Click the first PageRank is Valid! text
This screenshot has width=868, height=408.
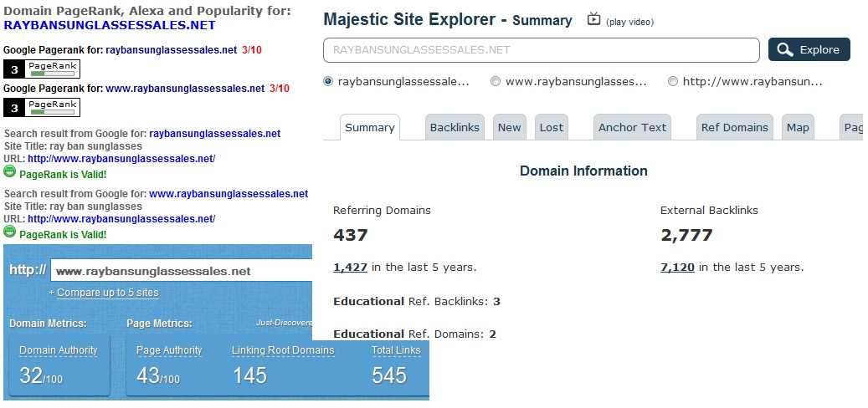pyautogui.click(x=63, y=175)
